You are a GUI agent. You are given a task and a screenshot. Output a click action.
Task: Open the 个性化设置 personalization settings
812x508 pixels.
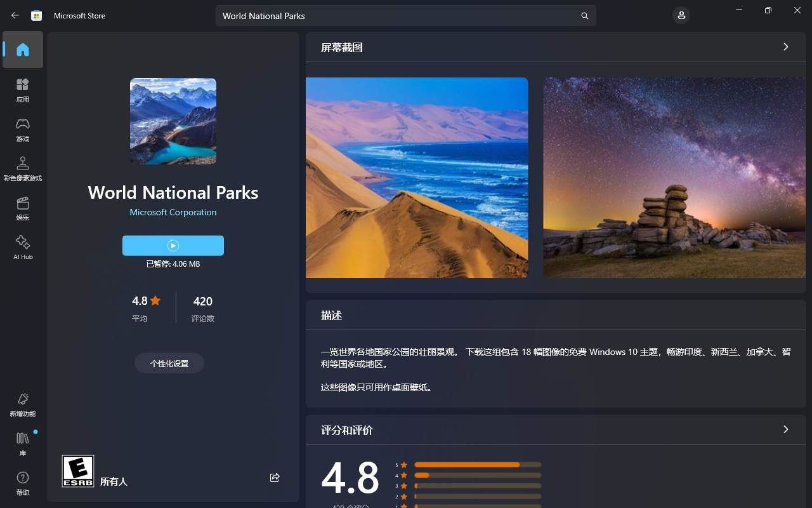(169, 363)
